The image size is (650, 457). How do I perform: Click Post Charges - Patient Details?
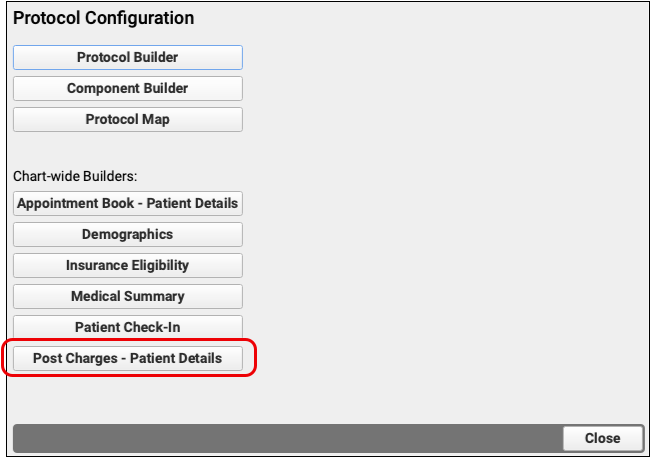coord(127,358)
